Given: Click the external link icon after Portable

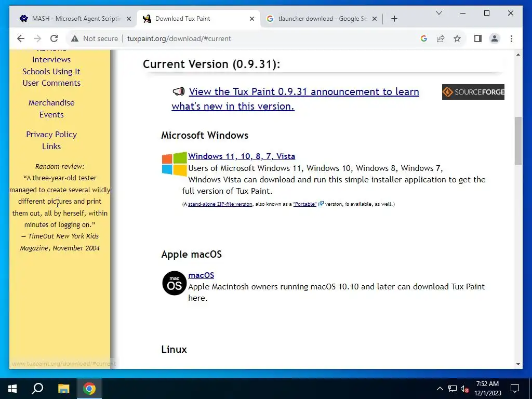Looking at the screenshot, I should [x=321, y=204].
